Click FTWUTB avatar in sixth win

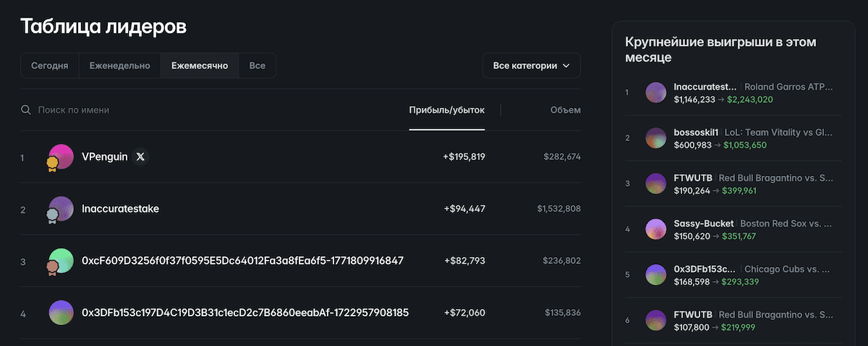tap(655, 320)
